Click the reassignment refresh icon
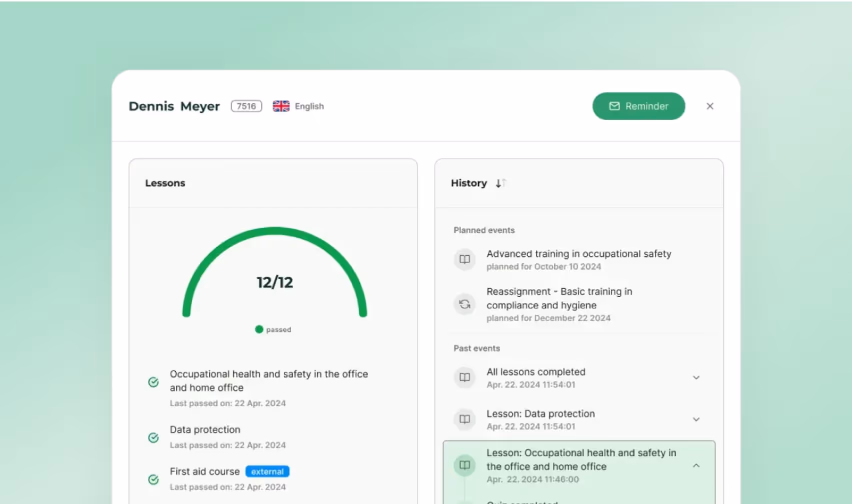 click(x=464, y=304)
